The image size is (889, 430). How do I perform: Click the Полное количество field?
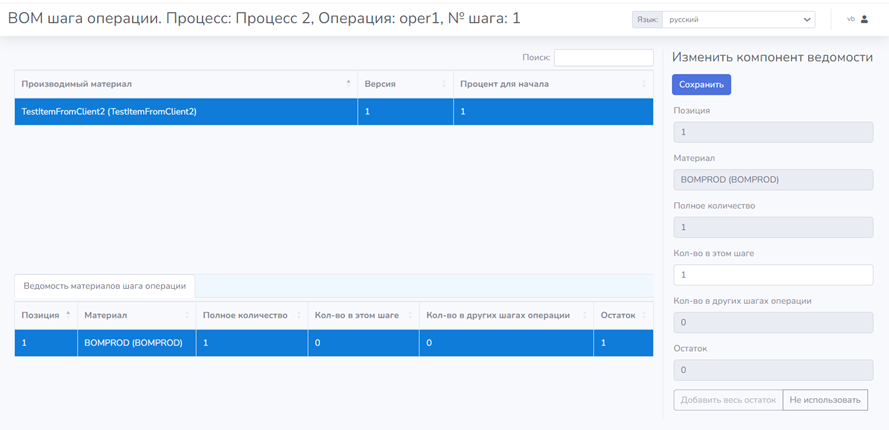tap(773, 227)
